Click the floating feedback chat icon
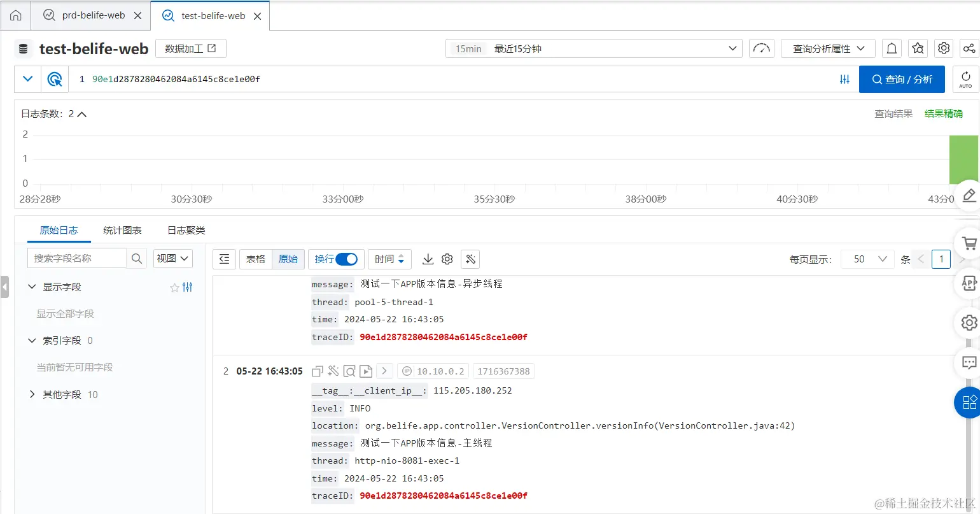This screenshot has height=514, width=980. [969, 362]
